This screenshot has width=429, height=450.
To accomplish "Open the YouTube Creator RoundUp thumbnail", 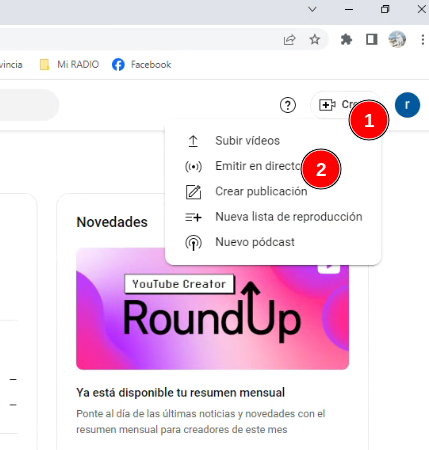I will (213, 309).
